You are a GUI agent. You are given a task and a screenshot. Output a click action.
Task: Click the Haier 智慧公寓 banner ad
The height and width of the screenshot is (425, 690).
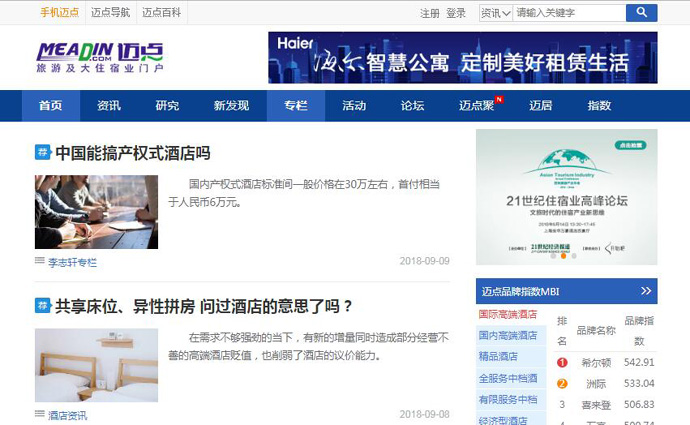tap(462, 58)
